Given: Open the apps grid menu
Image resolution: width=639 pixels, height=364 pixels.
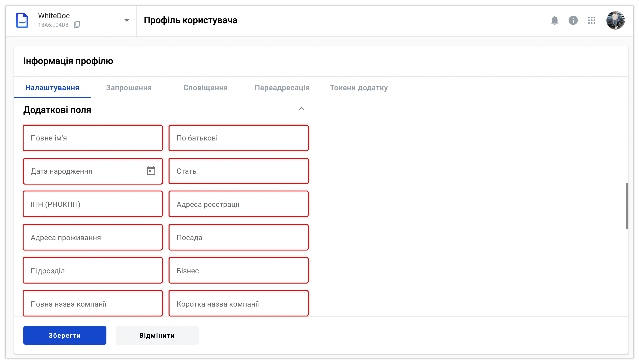Looking at the screenshot, I should (591, 20).
